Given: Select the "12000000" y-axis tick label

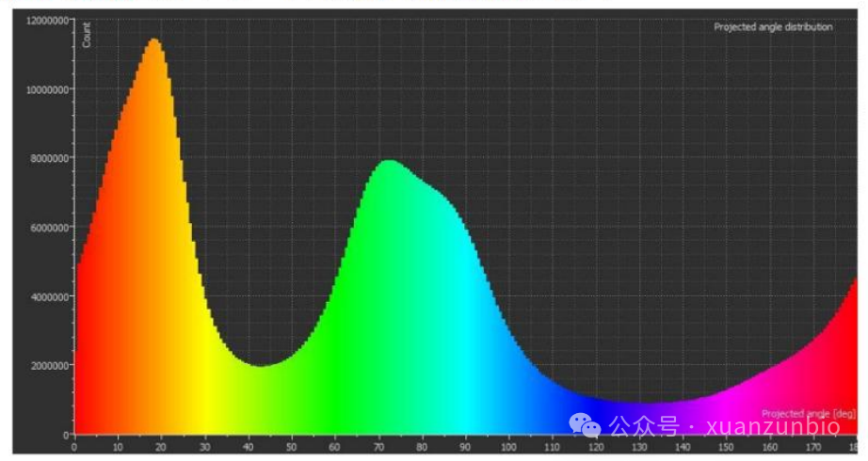Looking at the screenshot, I should pos(48,21).
